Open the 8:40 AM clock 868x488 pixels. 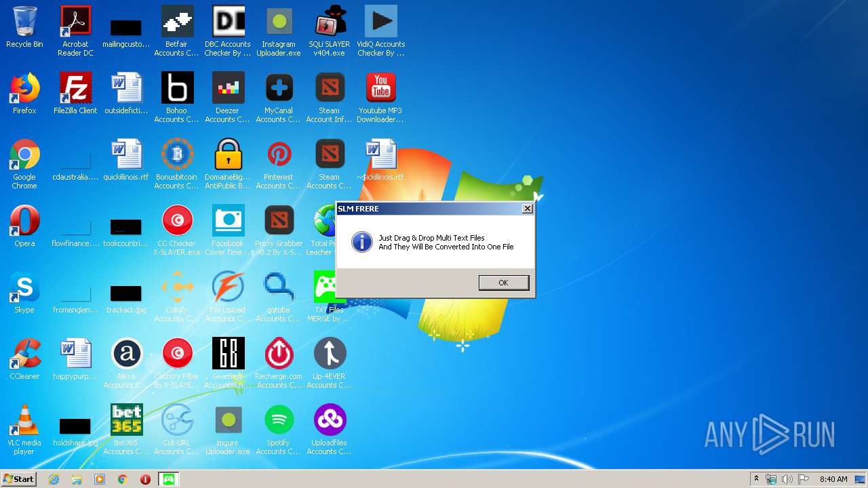(833, 479)
